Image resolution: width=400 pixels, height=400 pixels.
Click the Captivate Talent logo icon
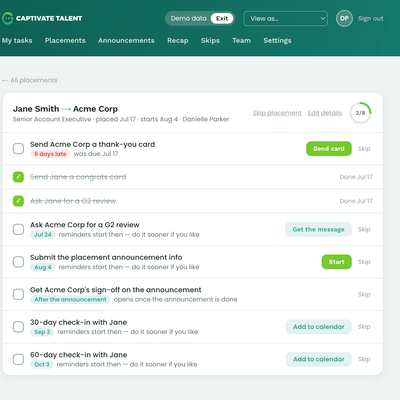tap(7, 18)
